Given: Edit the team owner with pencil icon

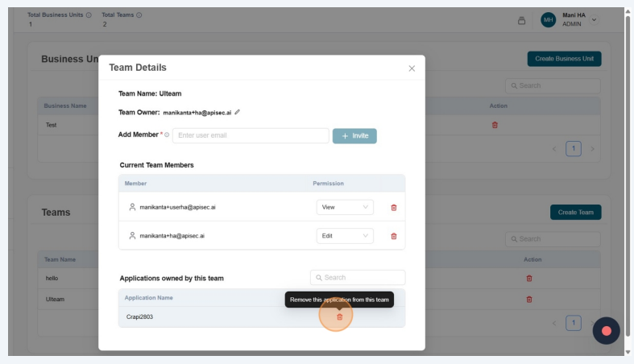Looking at the screenshot, I should 238,113.
